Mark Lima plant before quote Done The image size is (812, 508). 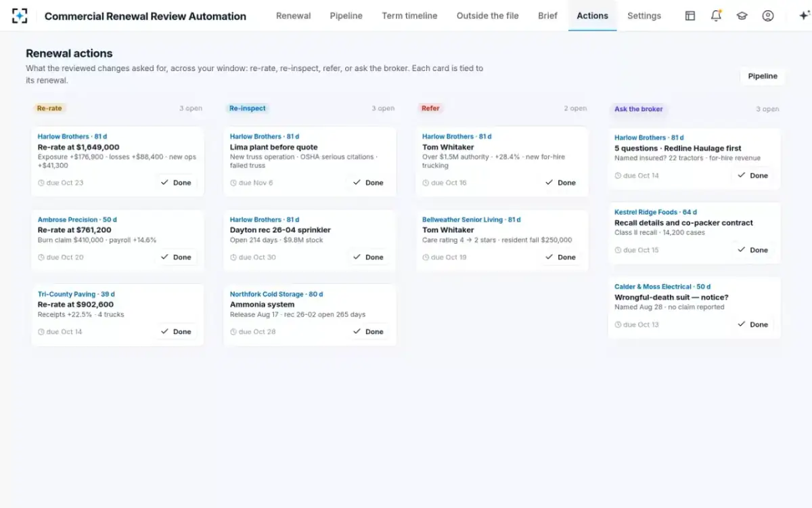367,182
